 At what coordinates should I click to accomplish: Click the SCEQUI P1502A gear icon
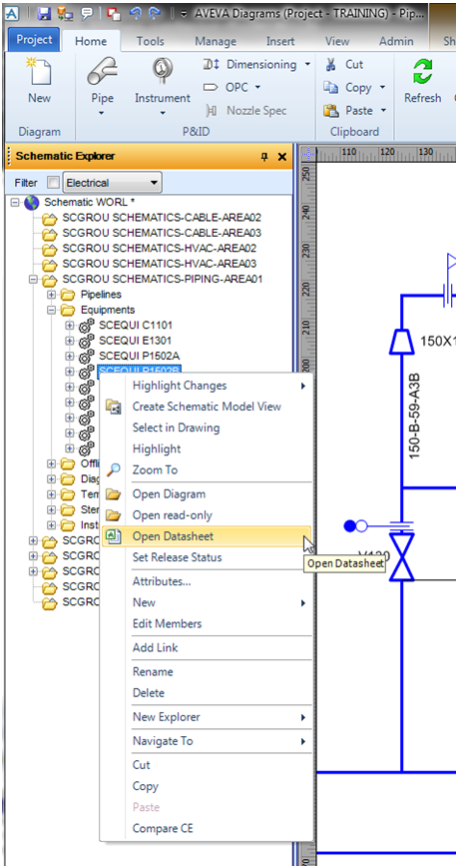click(86, 356)
